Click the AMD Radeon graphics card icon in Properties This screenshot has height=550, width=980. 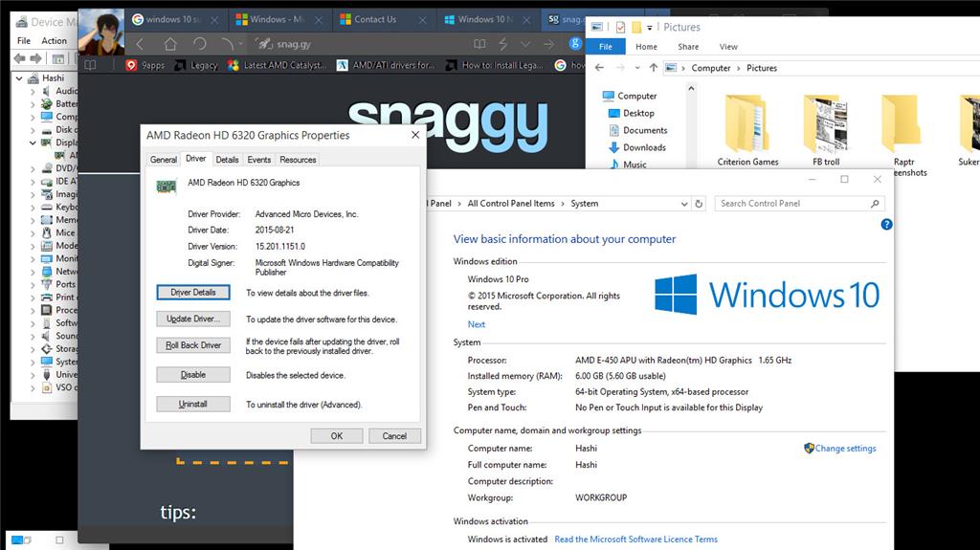(167, 187)
